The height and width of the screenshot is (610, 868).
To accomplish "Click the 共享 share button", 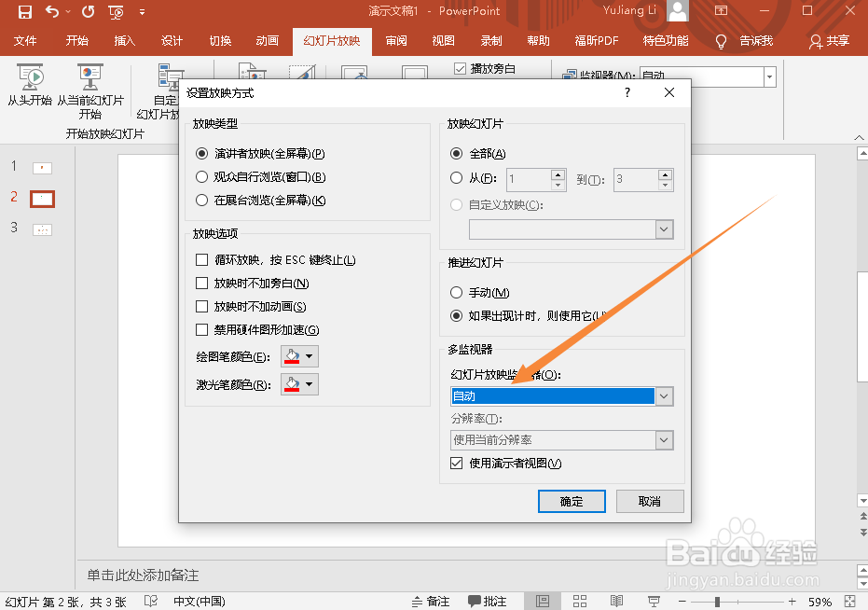I will 829,41.
